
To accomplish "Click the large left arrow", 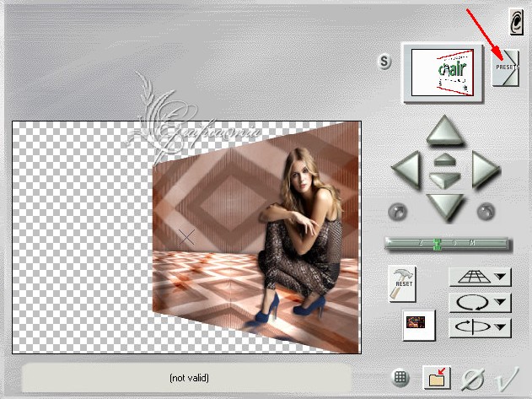I will [x=406, y=169].
